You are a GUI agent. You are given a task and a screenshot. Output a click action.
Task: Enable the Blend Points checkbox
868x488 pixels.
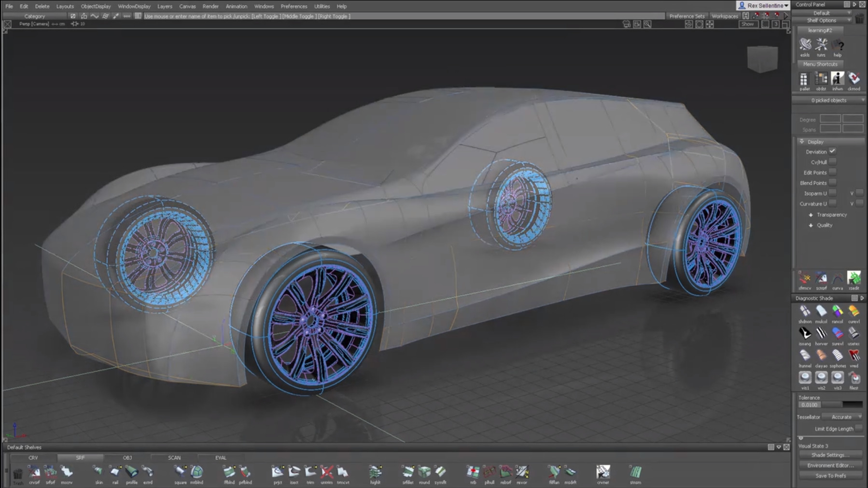832,183
